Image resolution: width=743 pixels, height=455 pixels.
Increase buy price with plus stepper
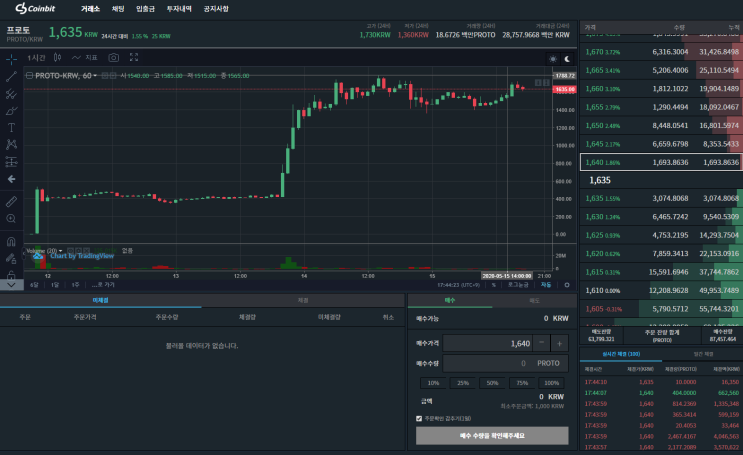(x=559, y=343)
